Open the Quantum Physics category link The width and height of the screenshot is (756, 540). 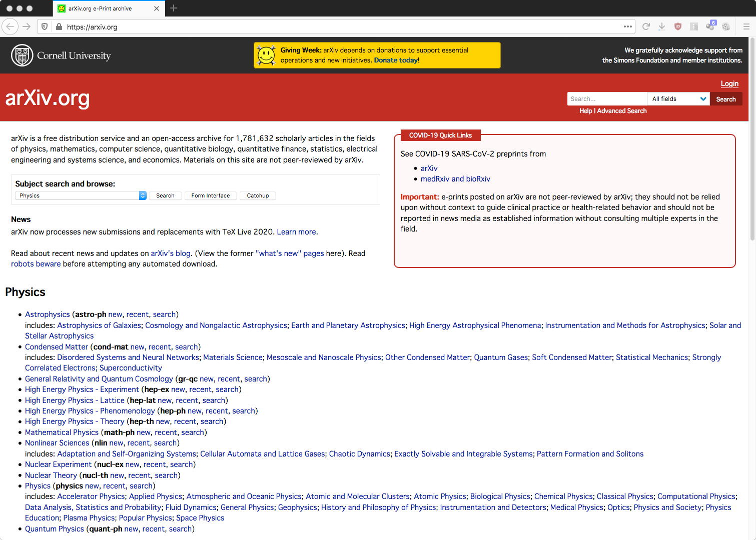coord(55,529)
